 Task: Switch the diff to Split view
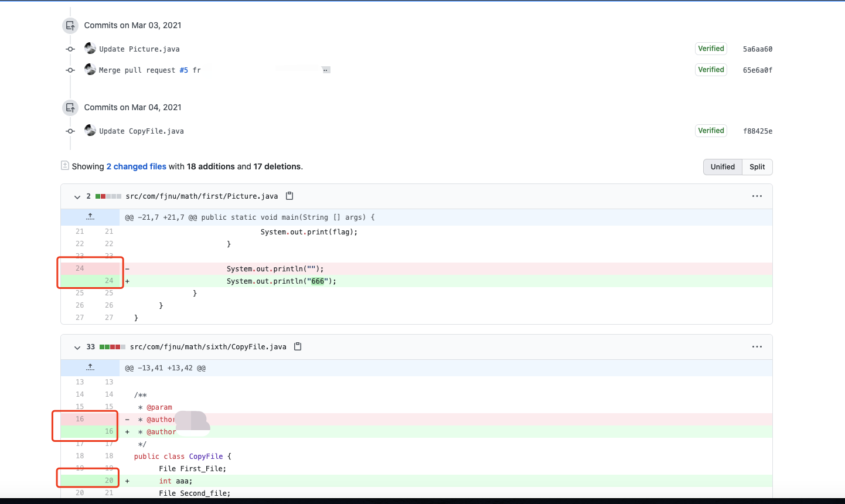757,166
